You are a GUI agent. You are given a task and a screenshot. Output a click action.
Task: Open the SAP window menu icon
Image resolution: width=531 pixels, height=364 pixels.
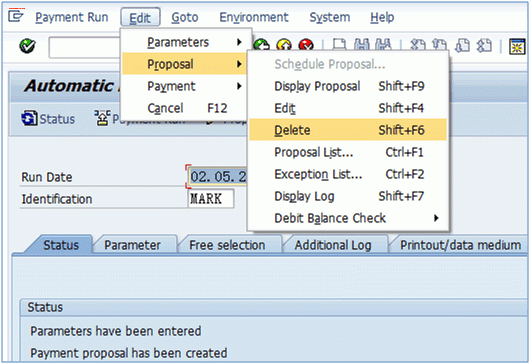[x=16, y=16]
